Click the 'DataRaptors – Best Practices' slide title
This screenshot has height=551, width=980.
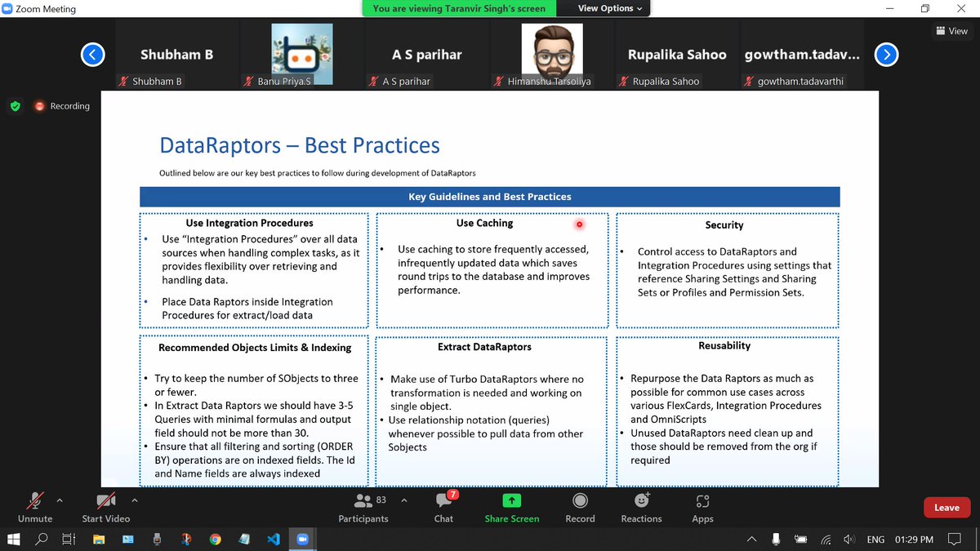(300, 146)
